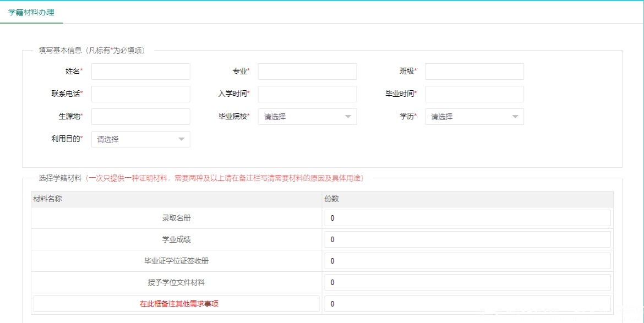Click the 学历 dropdown arrow icon

click(515, 117)
